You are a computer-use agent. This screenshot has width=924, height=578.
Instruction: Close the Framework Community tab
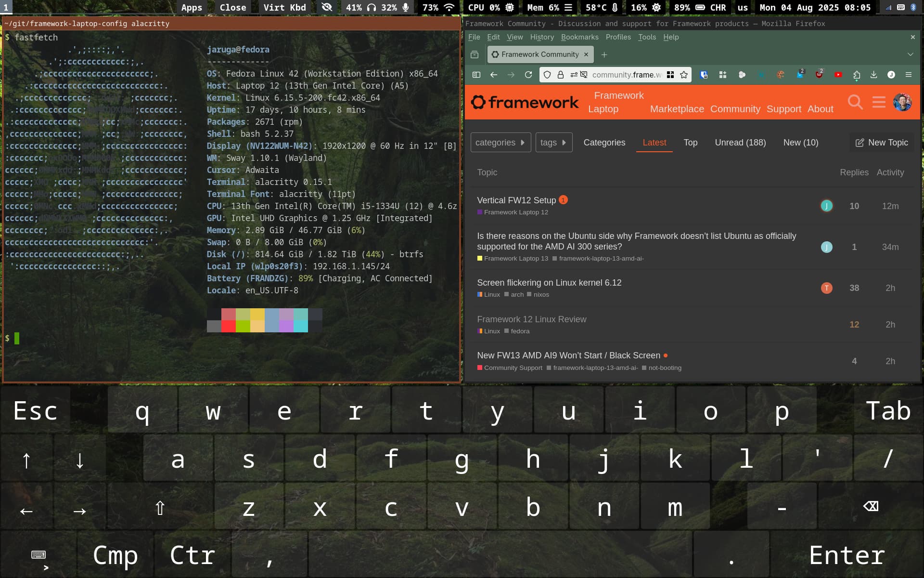point(586,54)
